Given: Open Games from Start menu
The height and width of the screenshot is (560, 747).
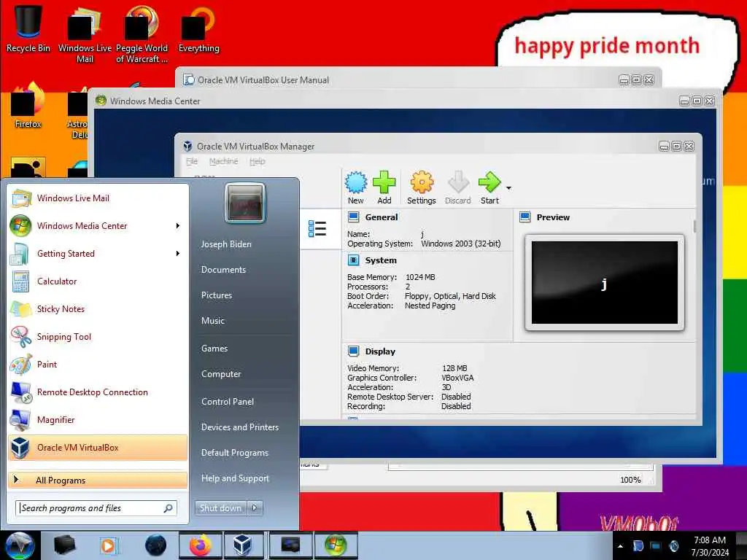Looking at the screenshot, I should pos(214,349).
